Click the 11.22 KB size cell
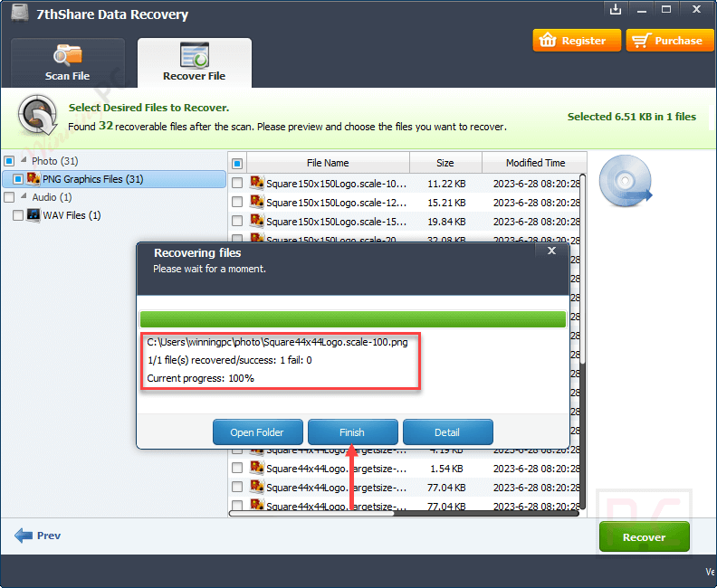717x588 pixels. pyautogui.click(x=446, y=184)
